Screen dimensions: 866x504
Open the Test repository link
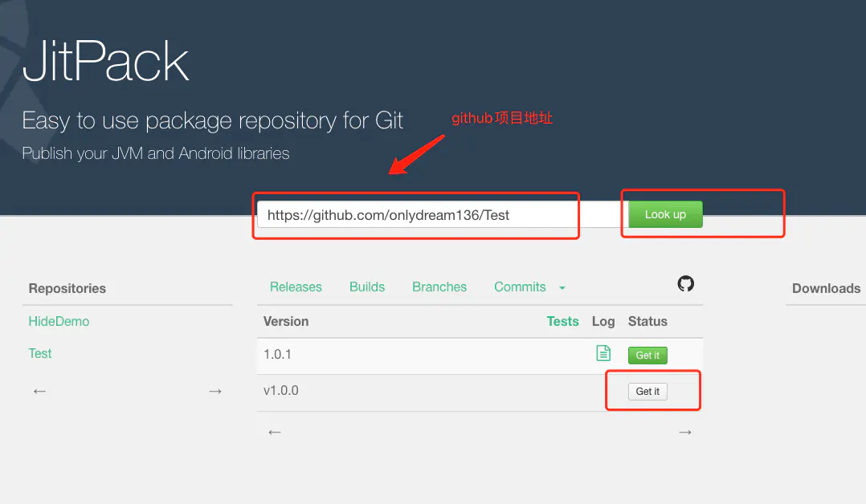pyautogui.click(x=40, y=353)
